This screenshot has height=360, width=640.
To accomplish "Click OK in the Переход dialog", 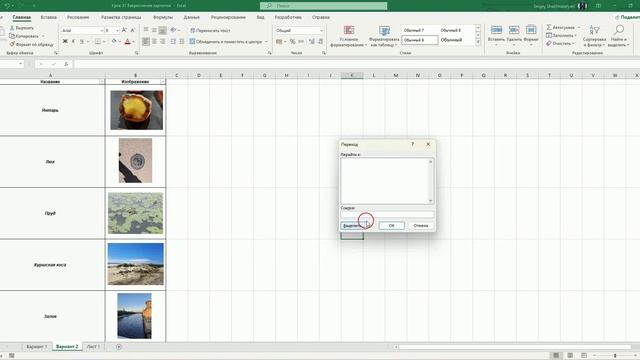I will coord(391,226).
